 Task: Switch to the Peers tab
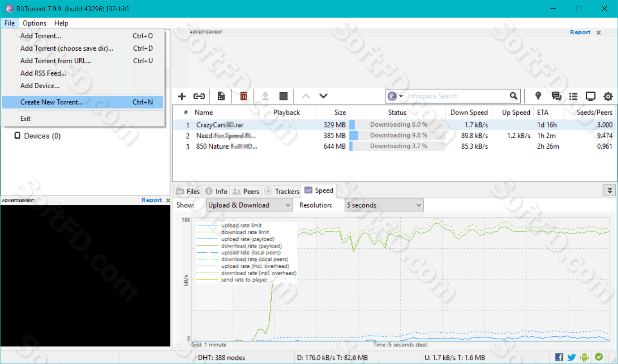[x=246, y=191]
